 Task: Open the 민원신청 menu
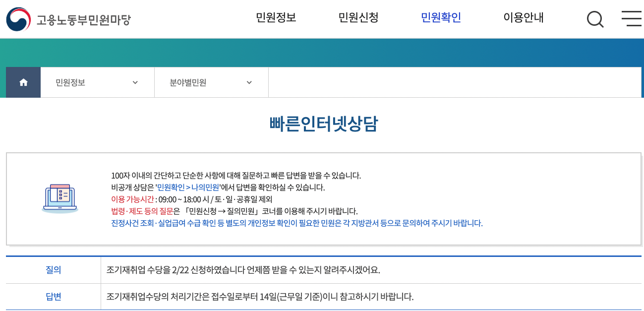(x=358, y=17)
